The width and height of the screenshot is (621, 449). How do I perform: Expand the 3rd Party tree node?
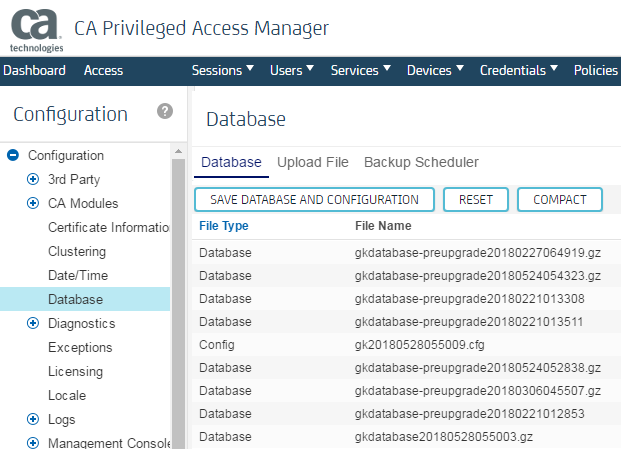tap(33, 179)
